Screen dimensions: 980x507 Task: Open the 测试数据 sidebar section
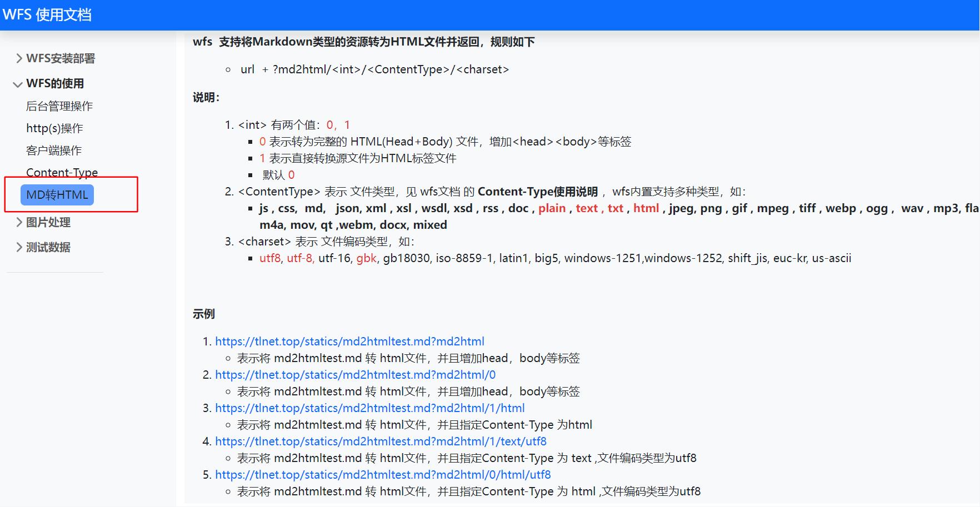pyautogui.click(x=48, y=247)
